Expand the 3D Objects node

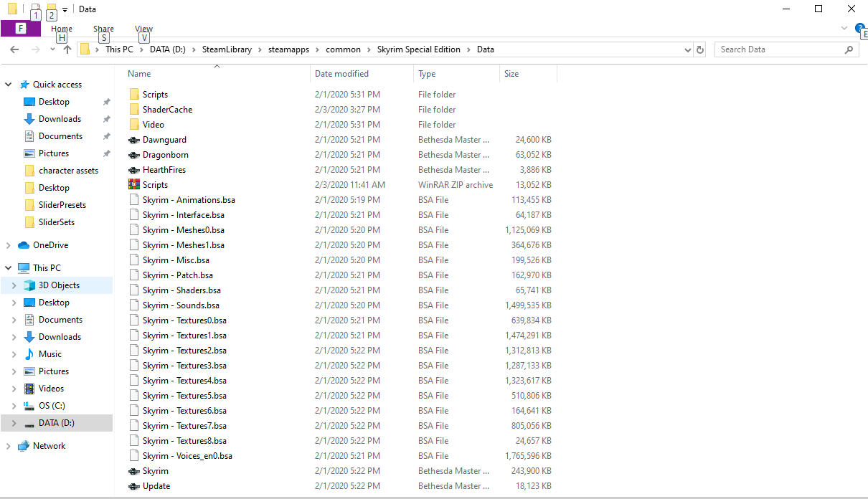[x=14, y=285]
